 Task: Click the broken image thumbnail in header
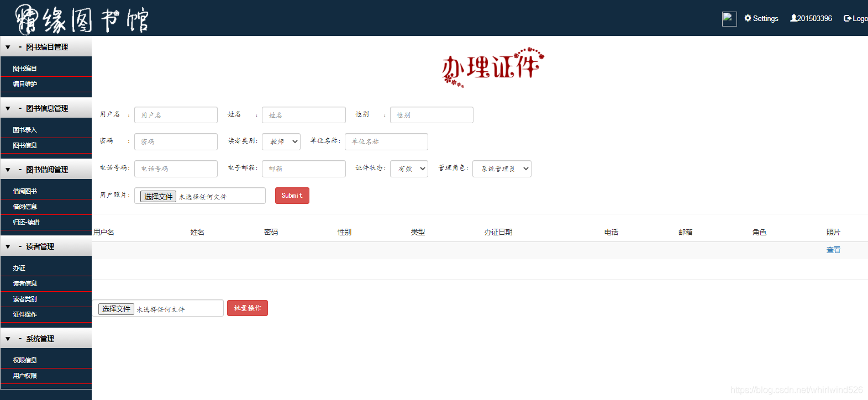click(729, 19)
